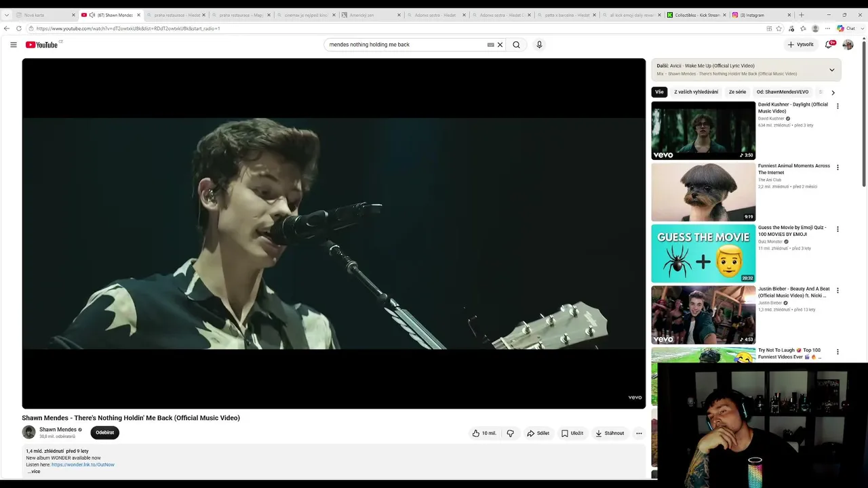This screenshot has height=488, width=868.
Task: Download the video with 'Stáhnout'
Action: 610,433
